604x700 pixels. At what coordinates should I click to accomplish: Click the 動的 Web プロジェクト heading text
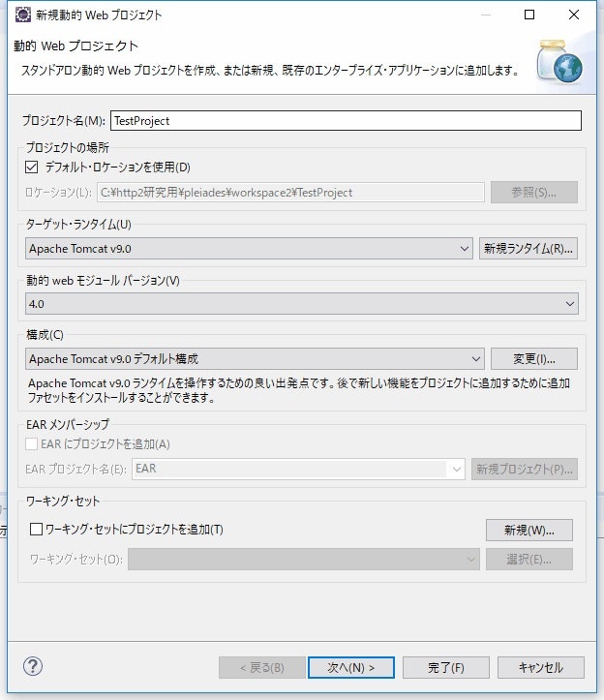(x=75, y=46)
